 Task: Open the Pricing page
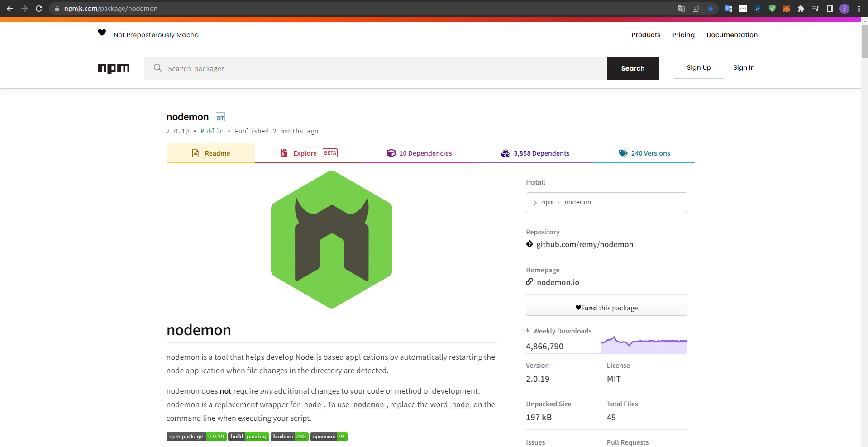click(683, 35)
